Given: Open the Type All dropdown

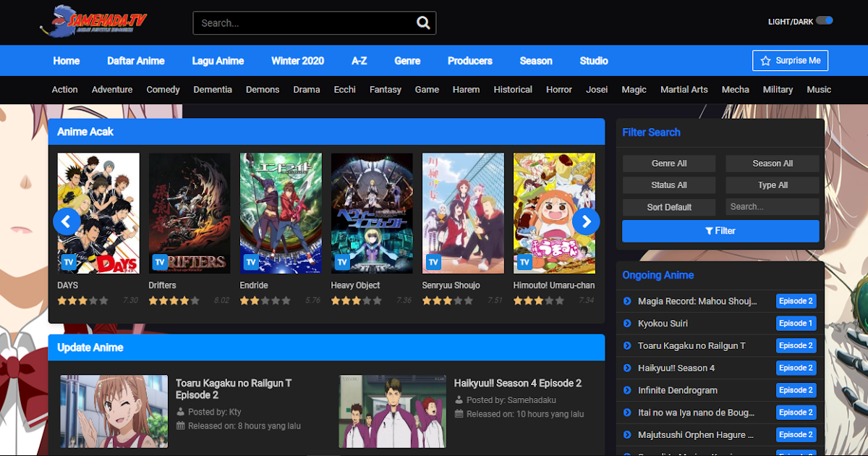Looking at the screenshot, I should tap(773, 185).
